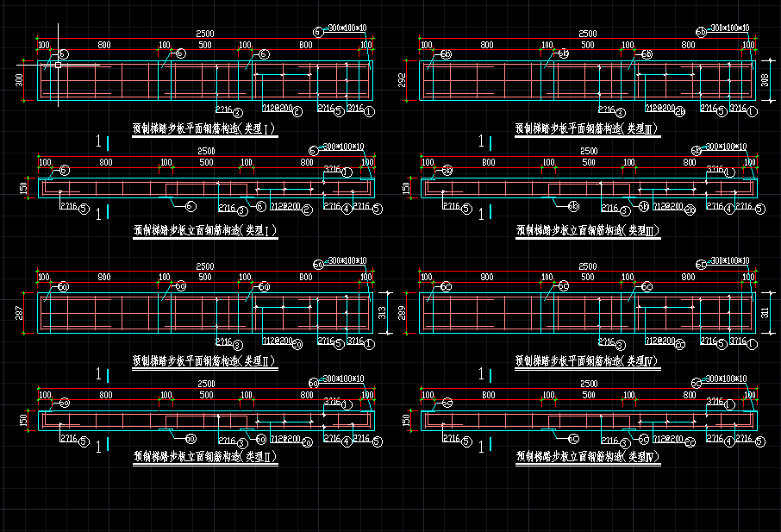Click the 500 dimension on the Type I plan
The height and width of the screenshot is (532, 781).
(205, 45)
